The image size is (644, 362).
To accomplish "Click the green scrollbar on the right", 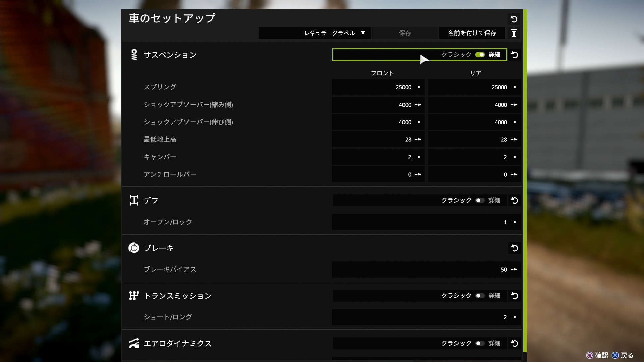I will (x=525, y=181).
